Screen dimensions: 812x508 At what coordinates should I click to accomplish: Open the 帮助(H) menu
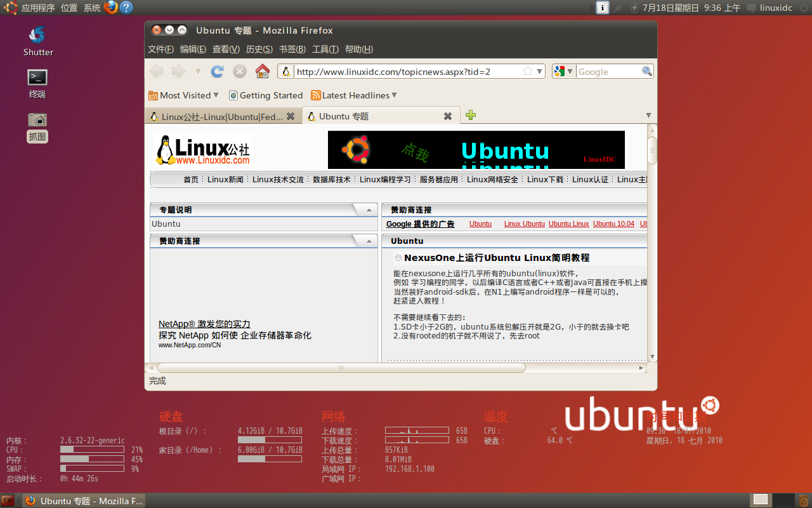click(x=359, y=49)
